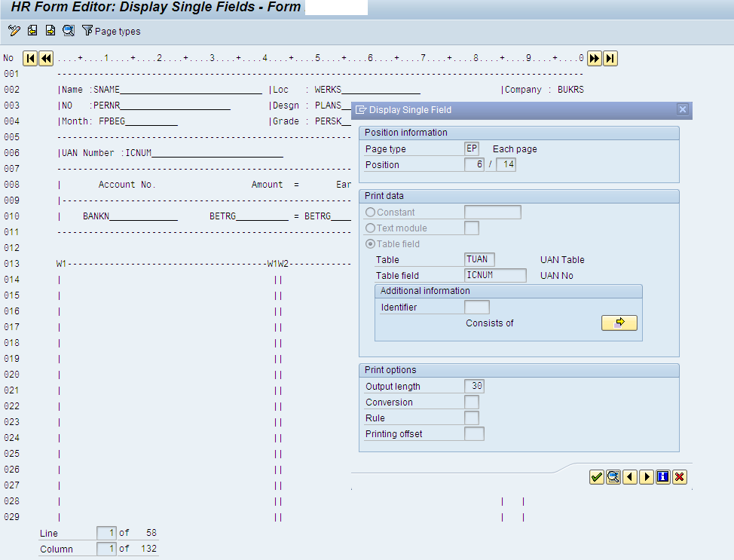Open the display search icon next to the pencil
Viewport: 734px width, 560px height.
click(x=67, y=31)
